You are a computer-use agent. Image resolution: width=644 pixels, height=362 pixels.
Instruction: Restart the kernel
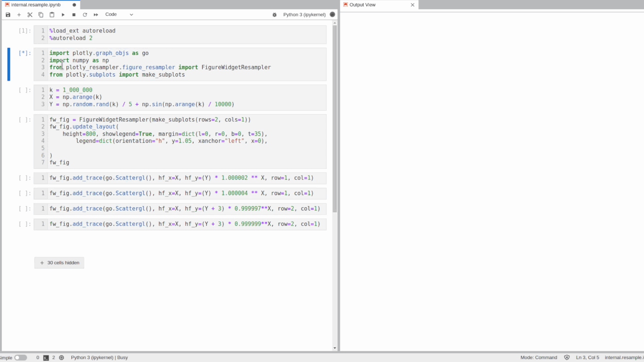[x=85, y=14]
